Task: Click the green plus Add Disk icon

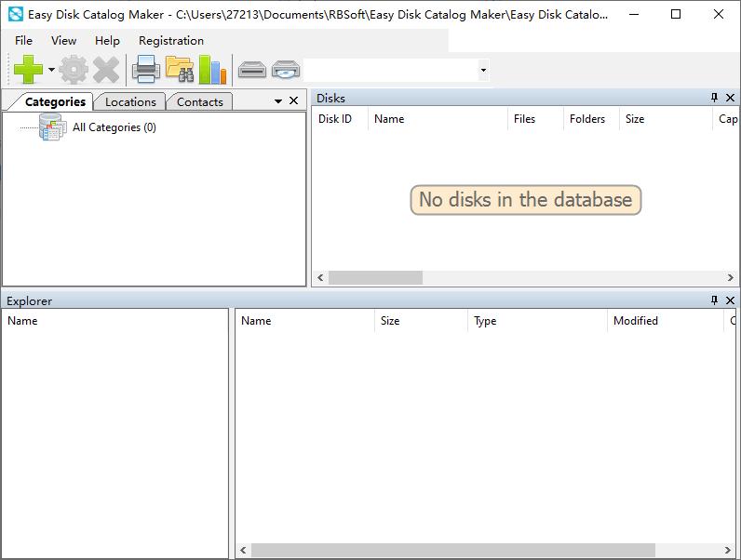Action: (x=28, y=70)
